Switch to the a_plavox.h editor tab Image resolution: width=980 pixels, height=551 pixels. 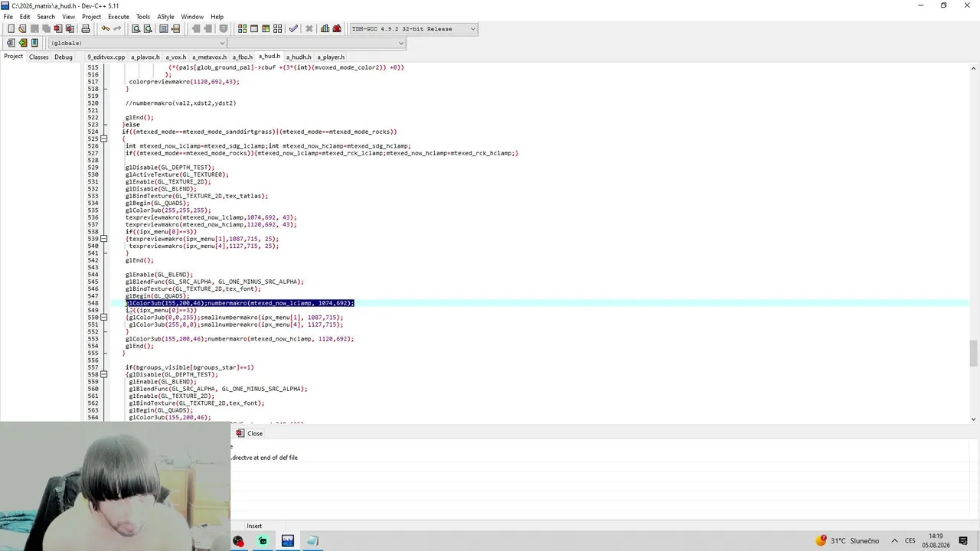(x=145, y=57)
